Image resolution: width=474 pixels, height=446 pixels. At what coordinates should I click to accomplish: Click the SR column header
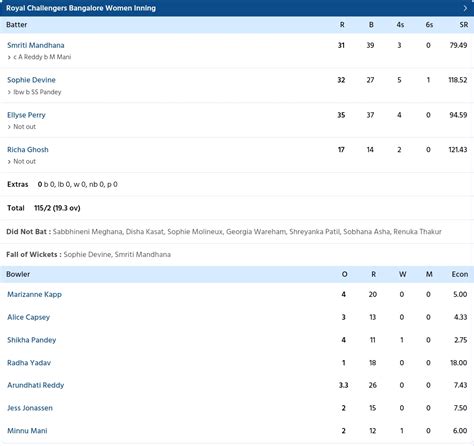[464, 25]
